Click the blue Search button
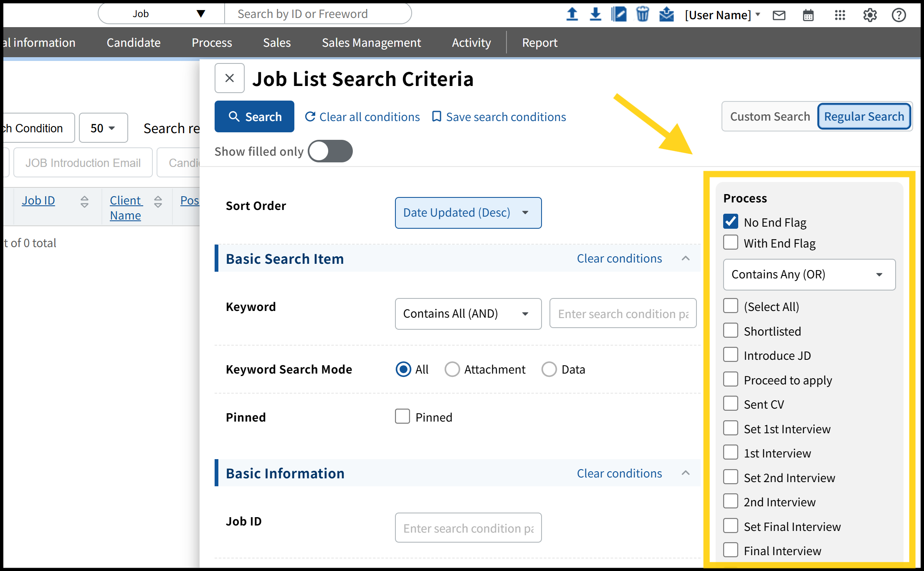924x571 pixels. pyautogui.click(x=254, y=116)
